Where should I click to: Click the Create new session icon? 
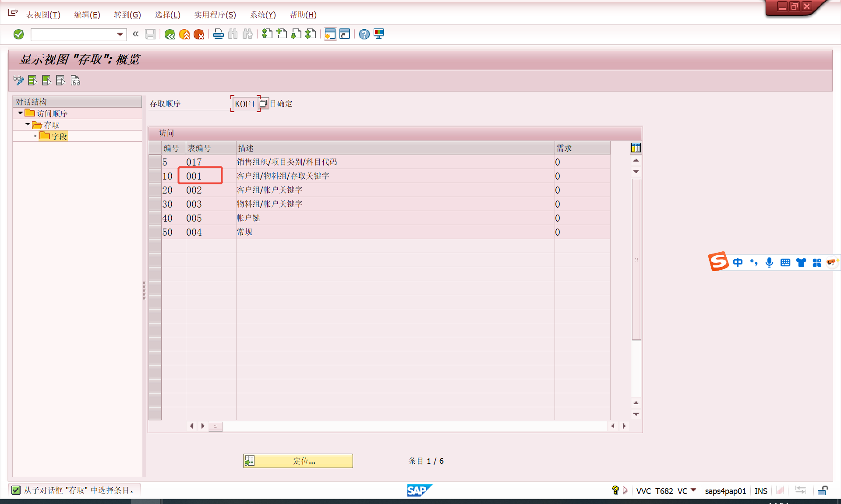click(x=330, y=34)
